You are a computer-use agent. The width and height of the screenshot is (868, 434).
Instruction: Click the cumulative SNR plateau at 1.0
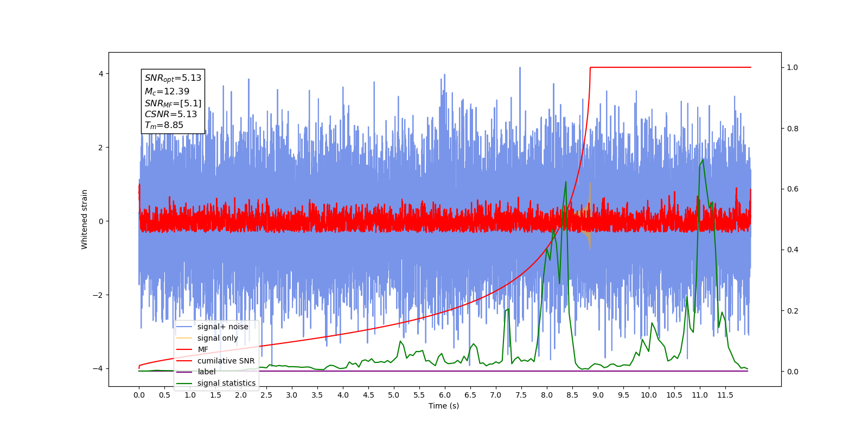coord(671,67)
